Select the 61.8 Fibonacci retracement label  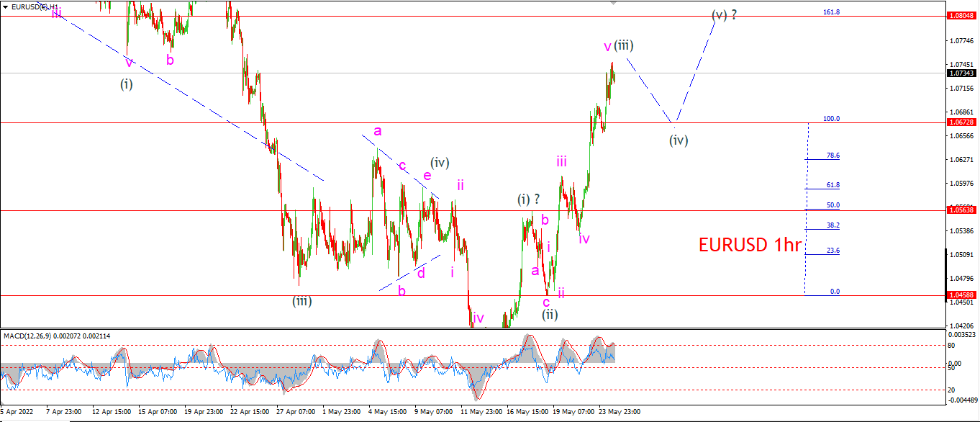point(832,184)
